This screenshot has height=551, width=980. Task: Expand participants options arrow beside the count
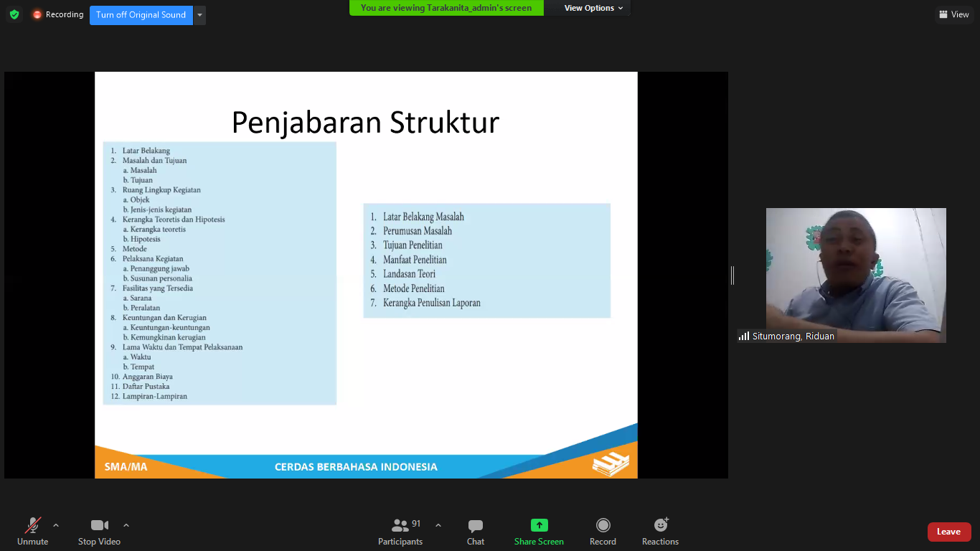tap(438, 524)
